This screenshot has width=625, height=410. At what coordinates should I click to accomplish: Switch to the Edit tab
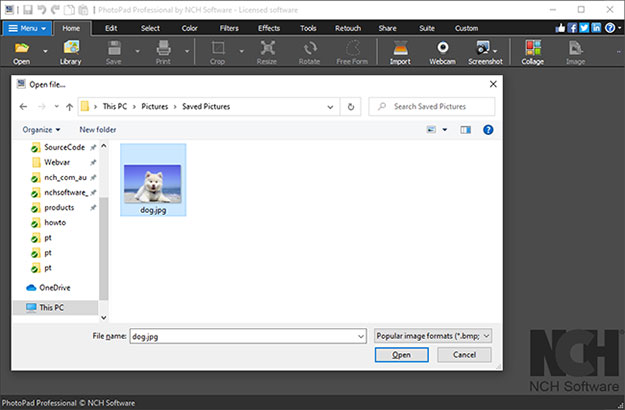[x=111, y=28]
